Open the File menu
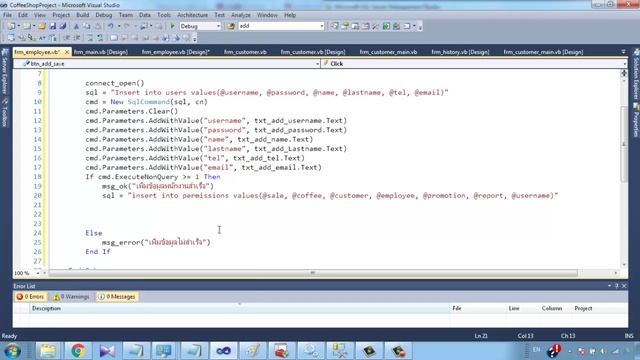The image size is (640, 360). (7, 15)
